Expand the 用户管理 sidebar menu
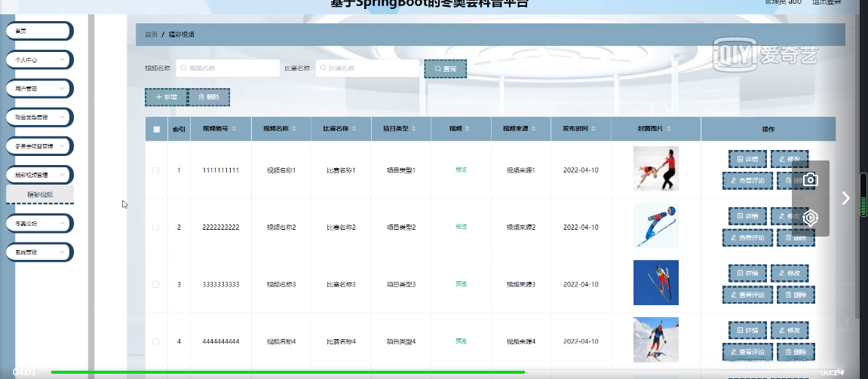This screenshot has height=379, width=868. 39,88
